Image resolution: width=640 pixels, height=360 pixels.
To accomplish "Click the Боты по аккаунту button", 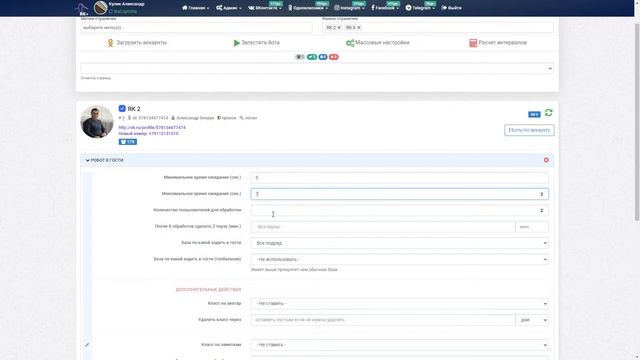I will click(529, 130).
